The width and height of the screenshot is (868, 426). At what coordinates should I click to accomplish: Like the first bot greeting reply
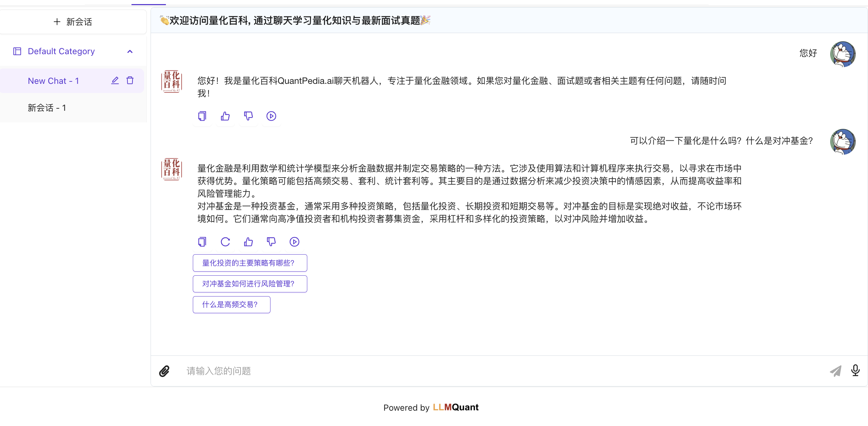click(225, 116)
